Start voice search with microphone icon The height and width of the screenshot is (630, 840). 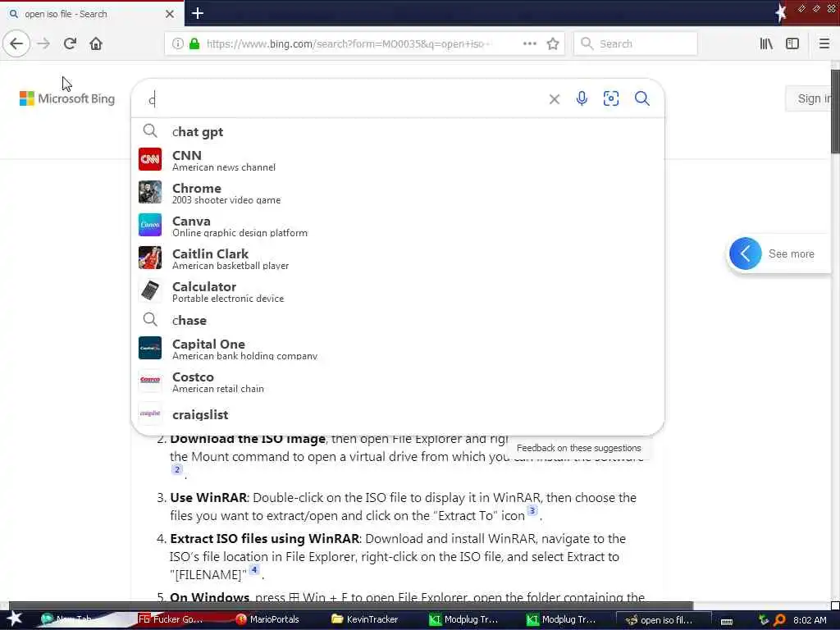(x=582, y=98)
